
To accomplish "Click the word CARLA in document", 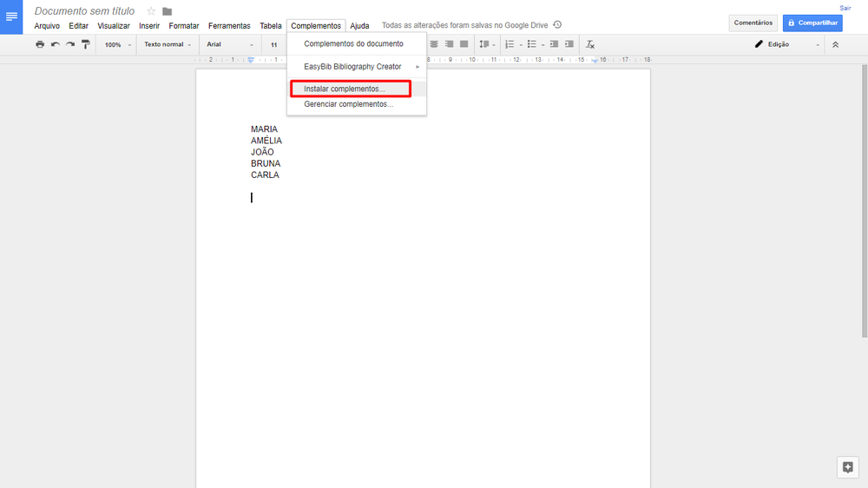I will pos(265,175).
